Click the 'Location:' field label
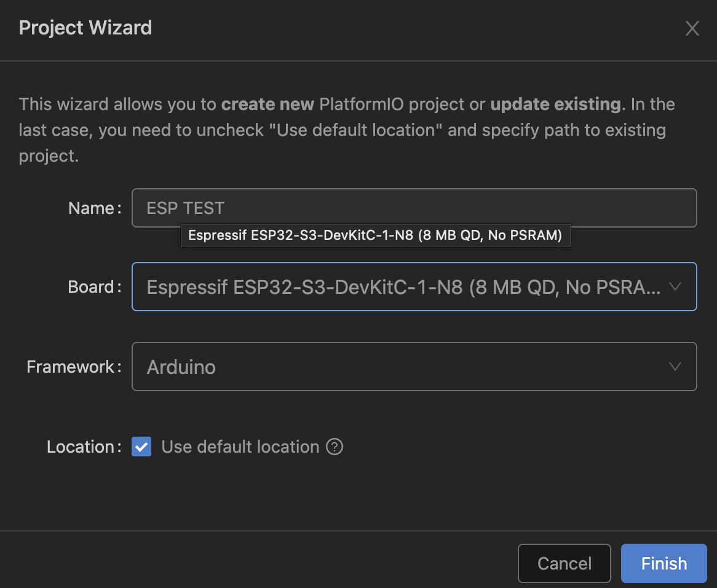The height and width of the screenshot is (588, 717). [x=84, y=447]
